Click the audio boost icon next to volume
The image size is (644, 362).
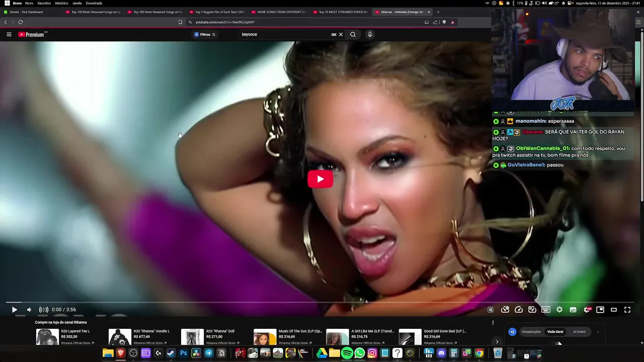click(x=44, y=310)
